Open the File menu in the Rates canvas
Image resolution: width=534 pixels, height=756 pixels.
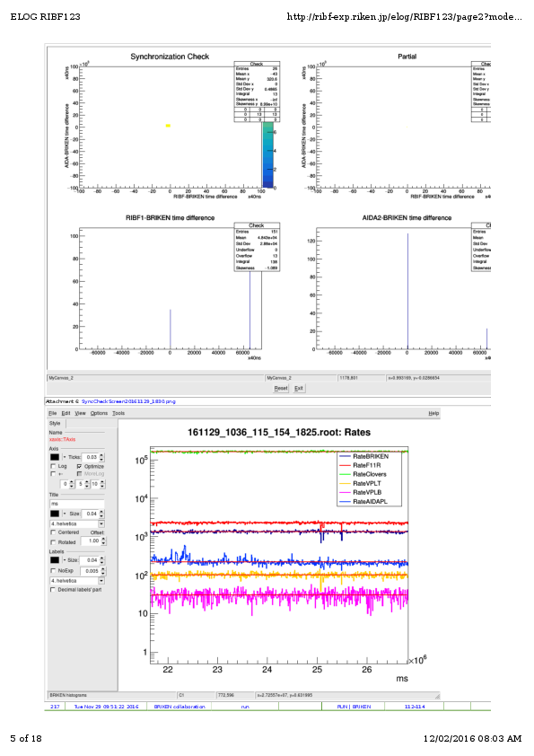point(53,413)
